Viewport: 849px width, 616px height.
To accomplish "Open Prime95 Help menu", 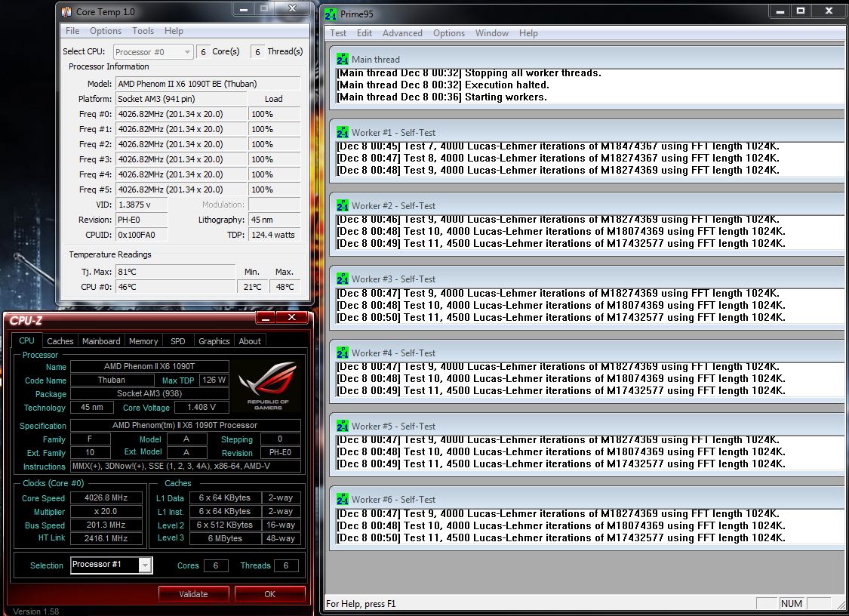I will click(x=528, y=33).
